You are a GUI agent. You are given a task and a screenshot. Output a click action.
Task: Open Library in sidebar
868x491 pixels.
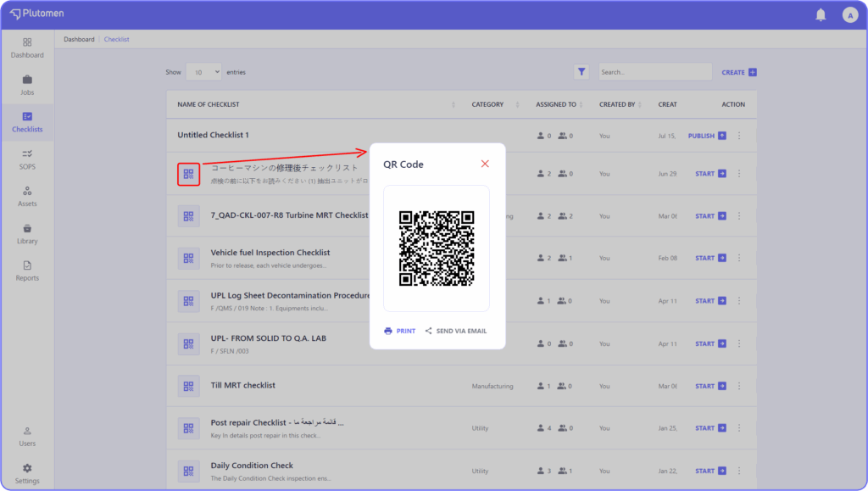point(27,234)
